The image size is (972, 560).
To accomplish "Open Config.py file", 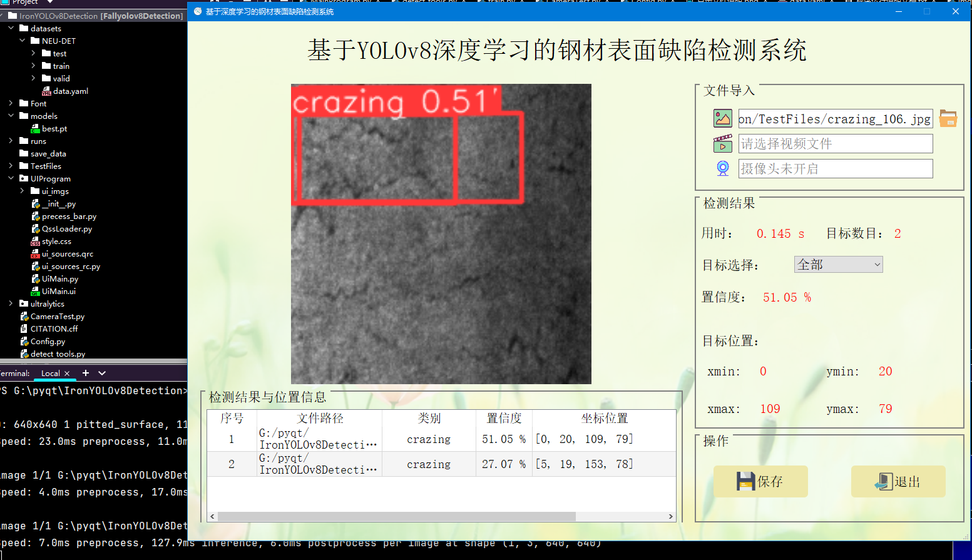I will click(43, 341).
